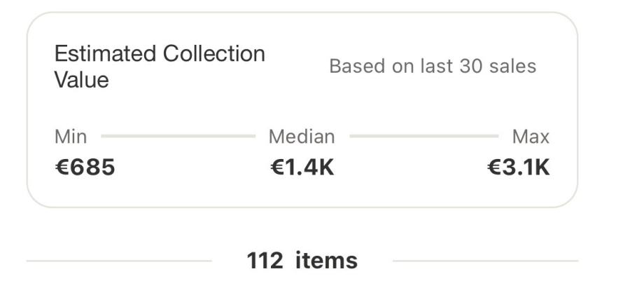
Task: Click the word "Value" on the heading's second line
Action: 82,80
